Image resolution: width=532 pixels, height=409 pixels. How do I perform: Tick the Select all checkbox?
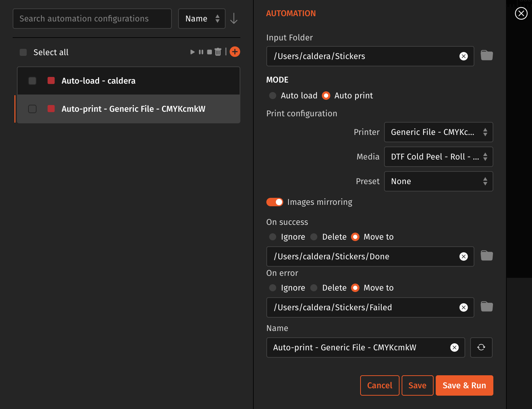point(23,52)
